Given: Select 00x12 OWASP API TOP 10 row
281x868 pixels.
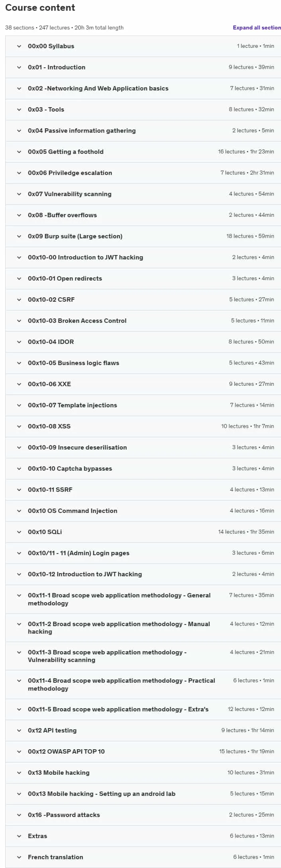Looking at the screenshot, I should point(143,752).
